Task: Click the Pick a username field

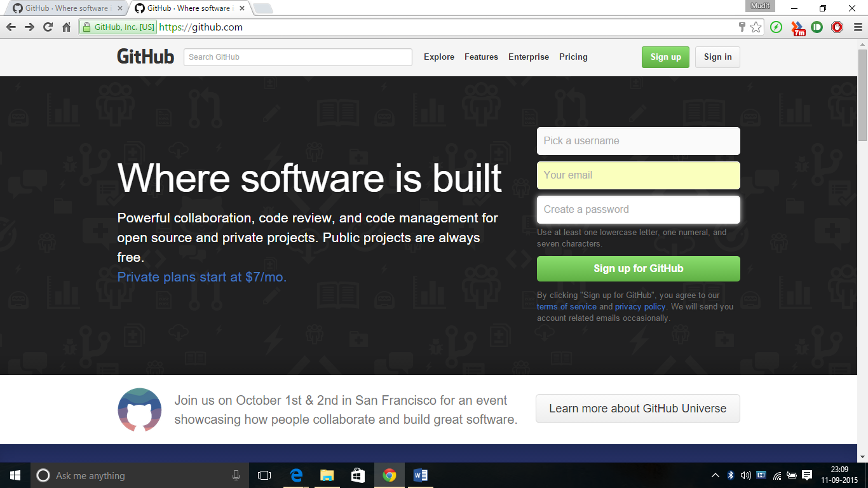Action: point(639,141)
